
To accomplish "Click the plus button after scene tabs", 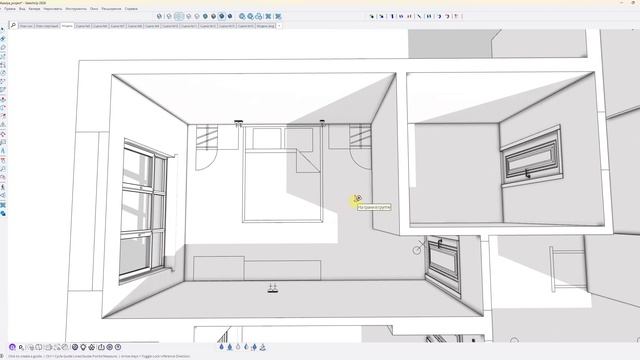I will [x=279, y=26].
